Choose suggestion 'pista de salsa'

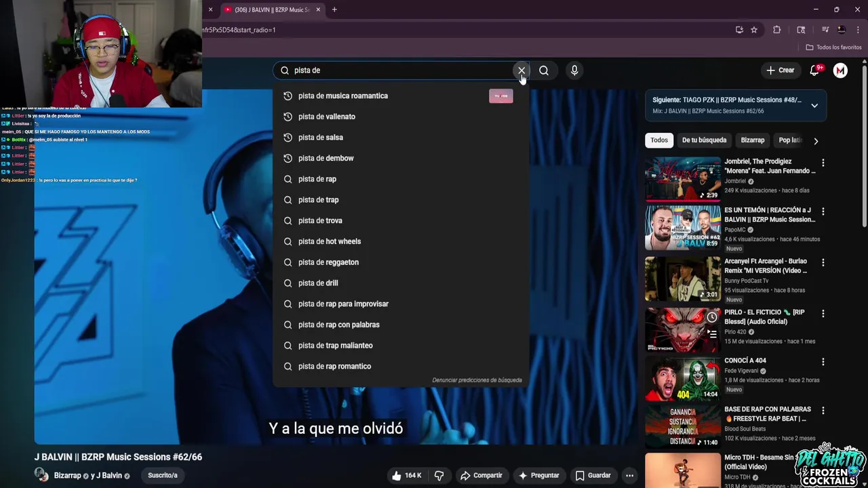pos(401,138)
